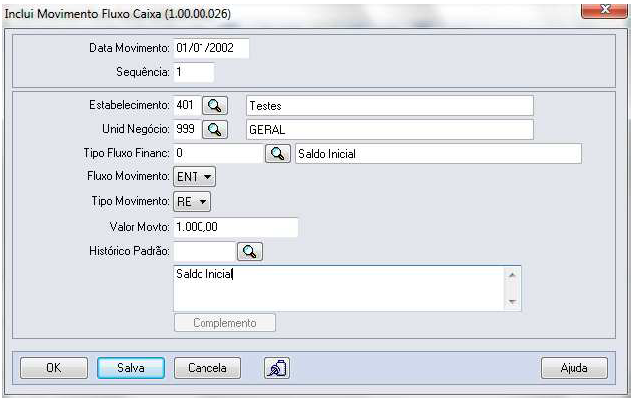Close the Inclui Movimento Fluxo Caixa window
This screenshot has width=632, height=399.
(x=604, y=10)
